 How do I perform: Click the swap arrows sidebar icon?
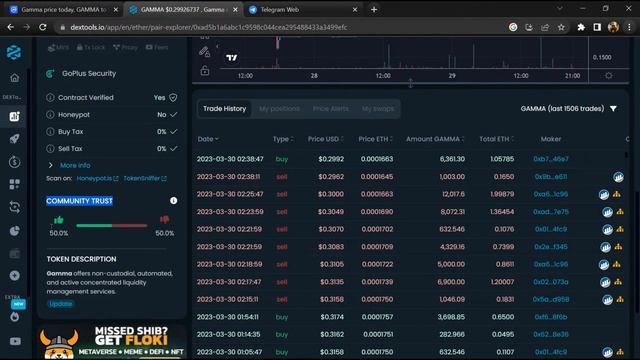[x=15, y=207]
